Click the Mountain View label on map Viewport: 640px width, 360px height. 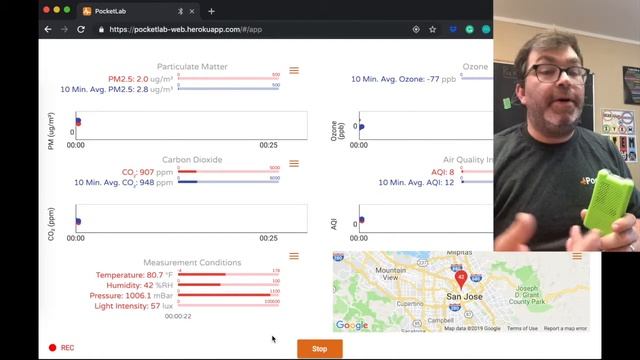pos(390,273)
